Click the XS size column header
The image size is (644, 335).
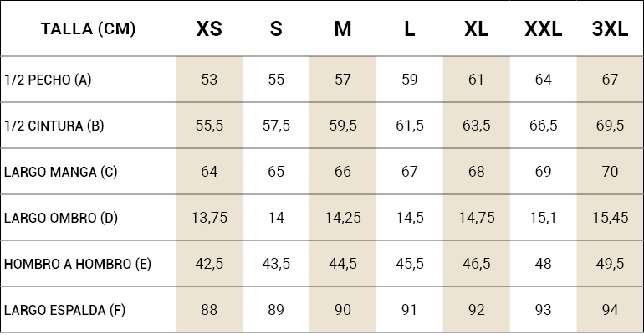[209, 29]
